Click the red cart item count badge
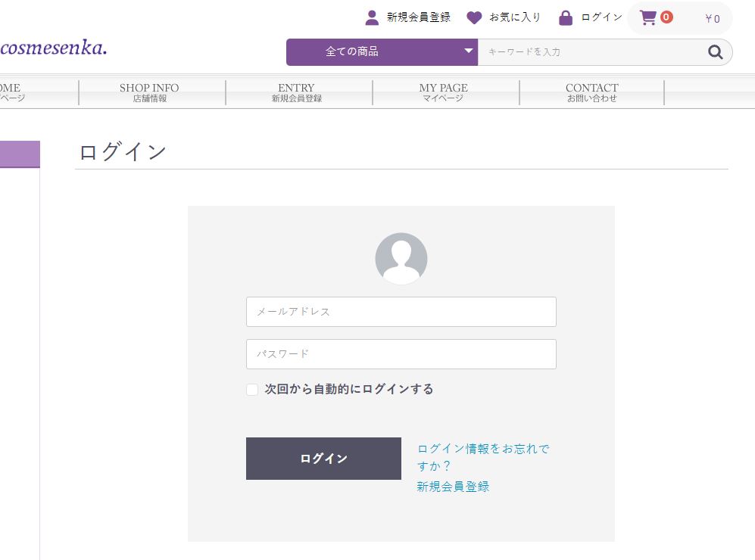This screenshot has width=755, height=560. [x=666, y=17]
